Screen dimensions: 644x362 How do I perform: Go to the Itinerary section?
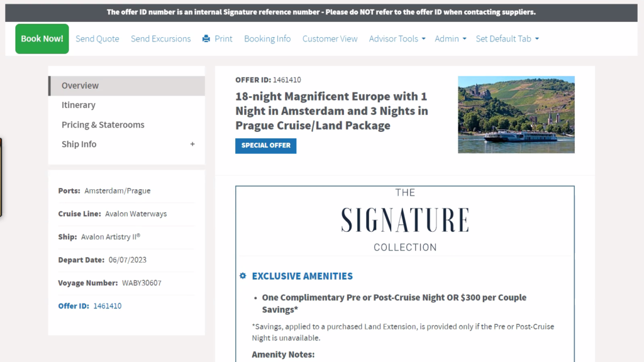click(x=79, y=105)
